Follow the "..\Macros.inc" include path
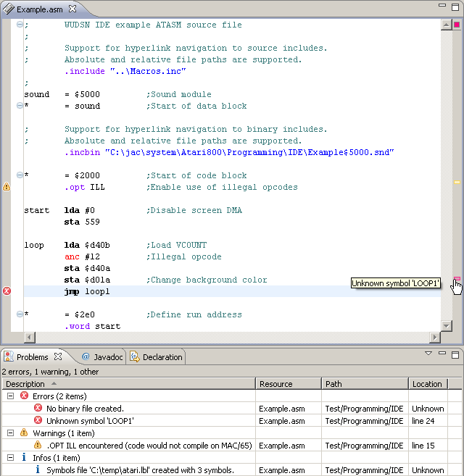Viewport: 464px width, 476px height. tap(148, 71)
